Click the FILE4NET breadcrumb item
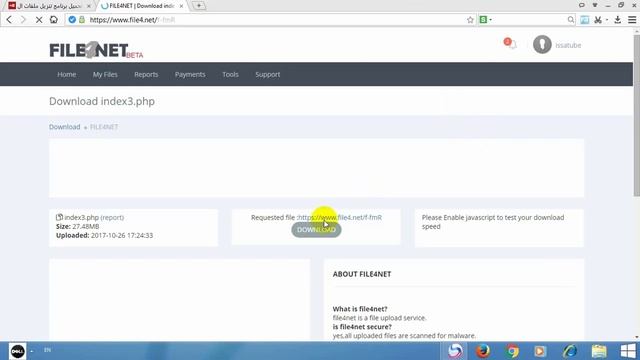This screenshot has width=640, height=360. click(x=104, y=127)
